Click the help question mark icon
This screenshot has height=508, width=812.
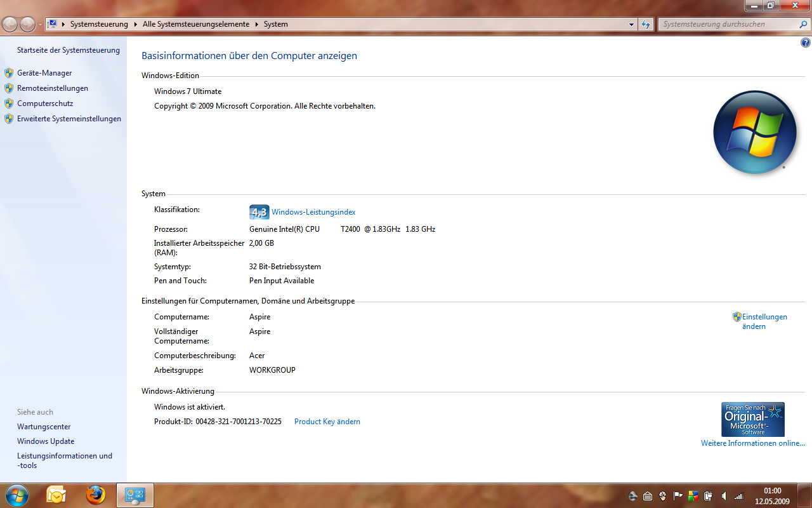806,43
